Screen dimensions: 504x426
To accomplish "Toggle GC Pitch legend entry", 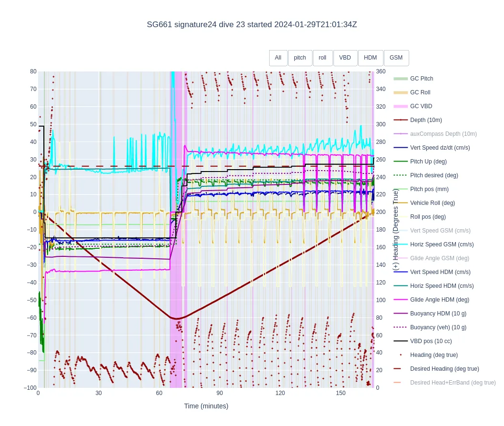I will click(413, 79).
